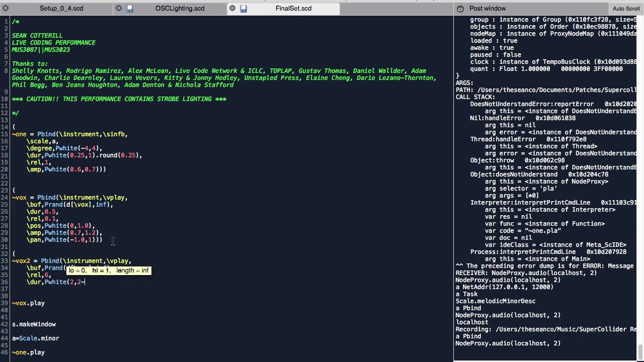Click the 'a=Scale.minor' code line

(35, 338)
